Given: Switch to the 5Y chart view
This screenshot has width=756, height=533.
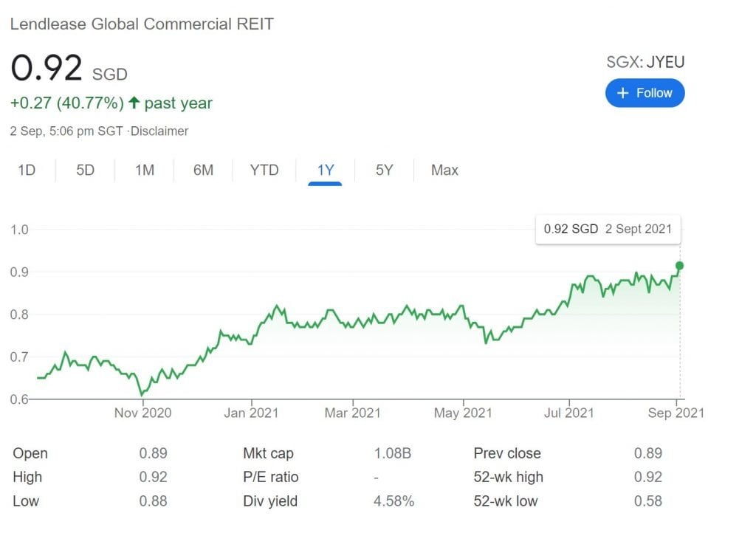Looking at the screenshot, I should 384,170.
